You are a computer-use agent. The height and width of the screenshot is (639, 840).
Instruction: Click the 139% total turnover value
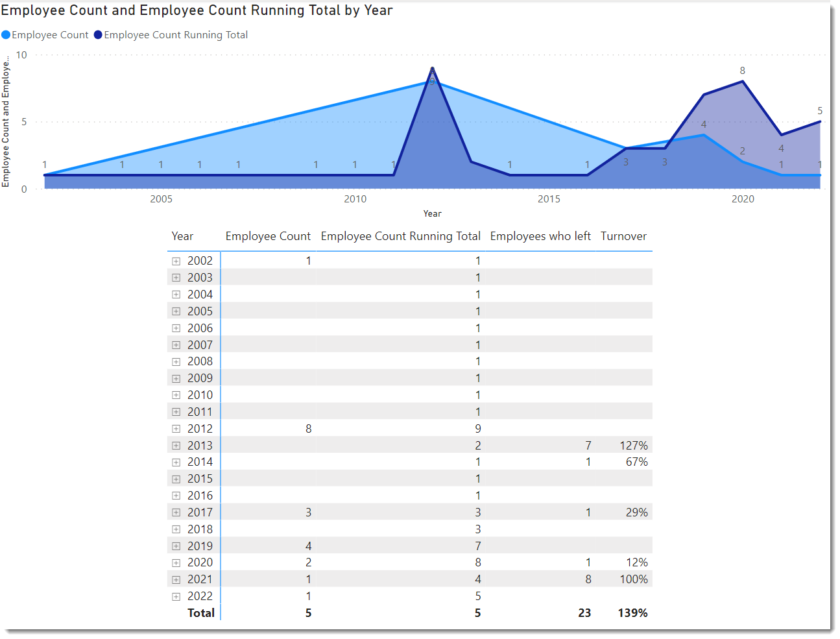(x=632, y=613)
